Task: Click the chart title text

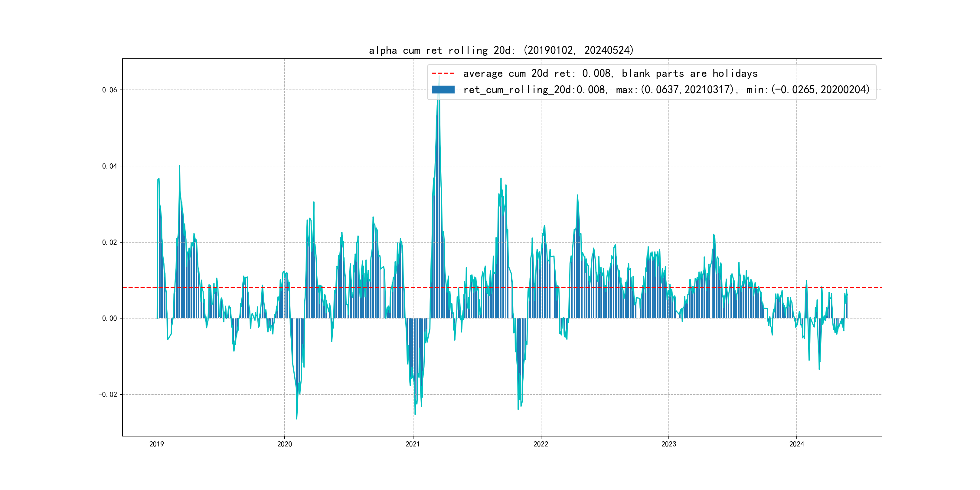Action: 501,51
